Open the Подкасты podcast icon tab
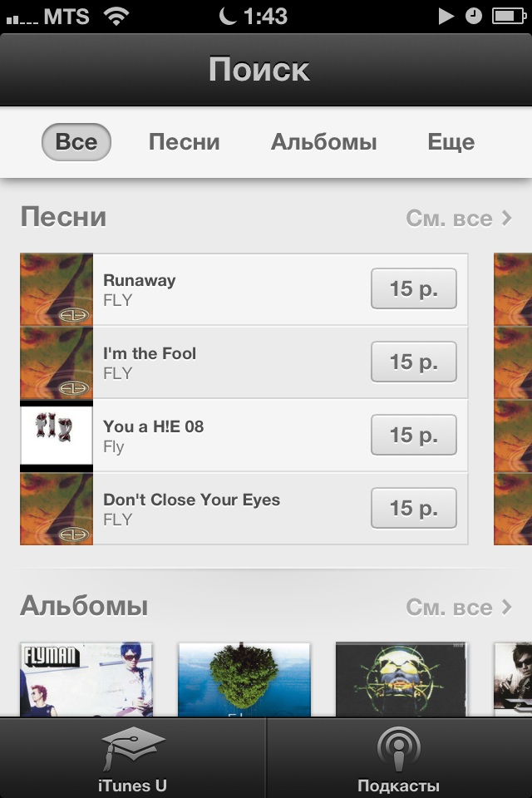This screenshot has width=532, height=798. coord(399,758)
